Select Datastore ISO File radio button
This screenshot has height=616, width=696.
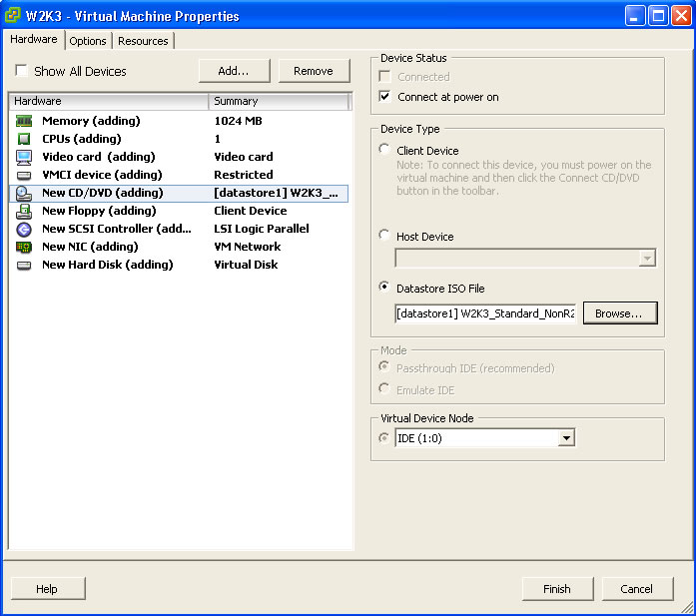click(384, 287)
